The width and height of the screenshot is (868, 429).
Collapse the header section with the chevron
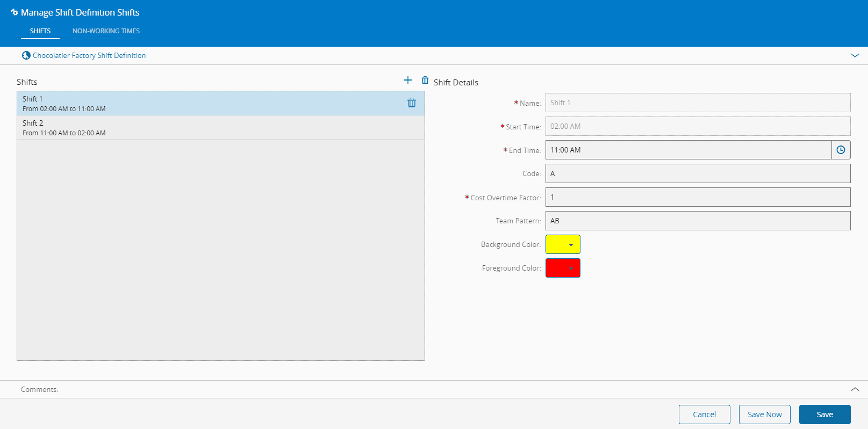[855, 55]
